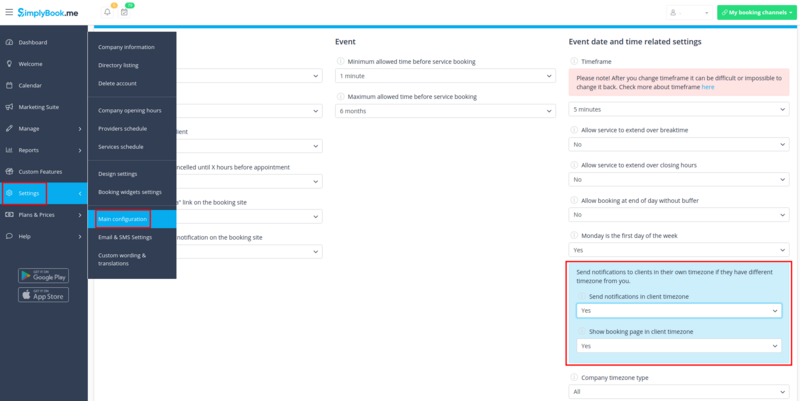
Task: Open the dropdown under the notification on booking site label
Action: point(249,252)
